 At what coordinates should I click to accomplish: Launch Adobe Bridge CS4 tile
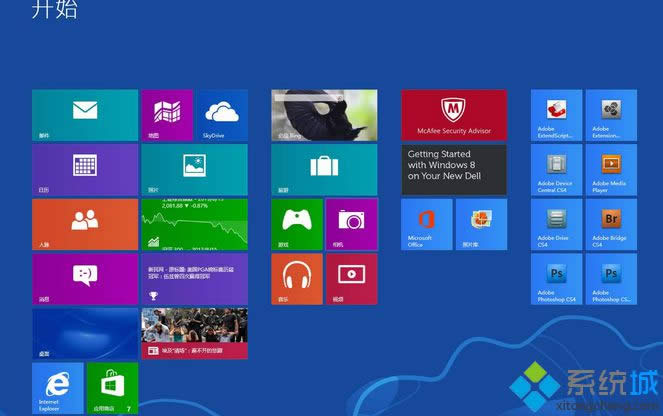click(611, 224)
